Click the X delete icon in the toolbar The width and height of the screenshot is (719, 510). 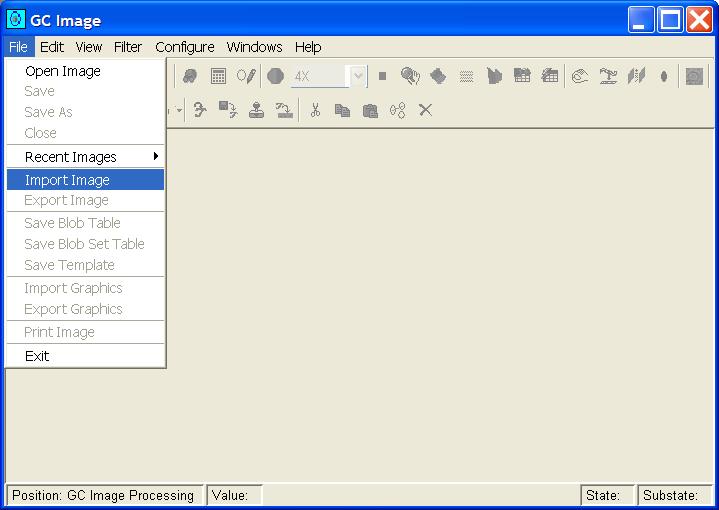coord(425,110)
